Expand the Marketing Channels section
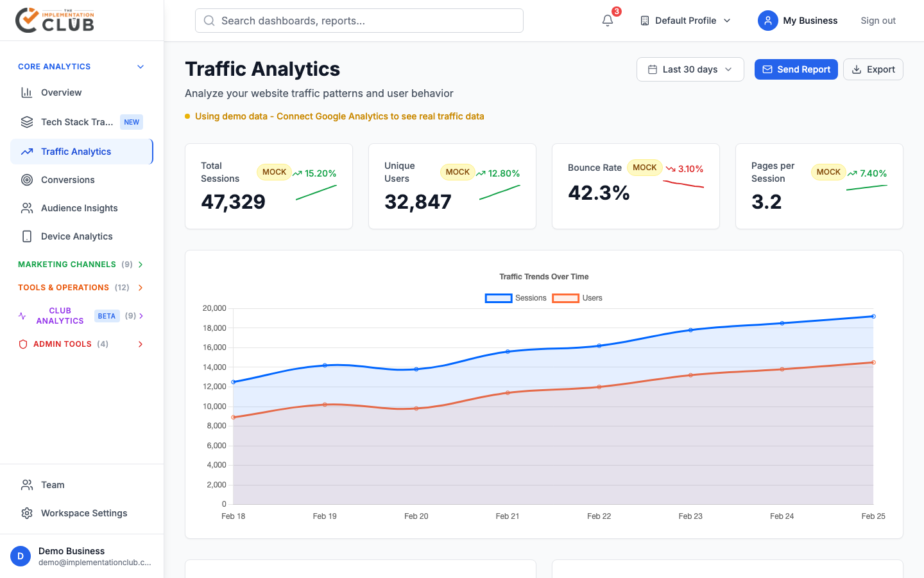Screen dimensions: 924x578 (81, 265)
